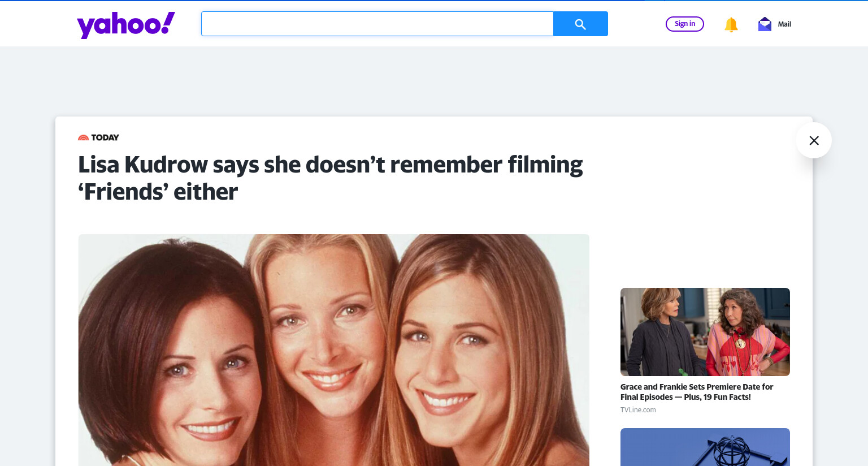Viewport: 868px width, 466px height.
Task: Click the TVLine.com source text
Action: pos(638,410)
